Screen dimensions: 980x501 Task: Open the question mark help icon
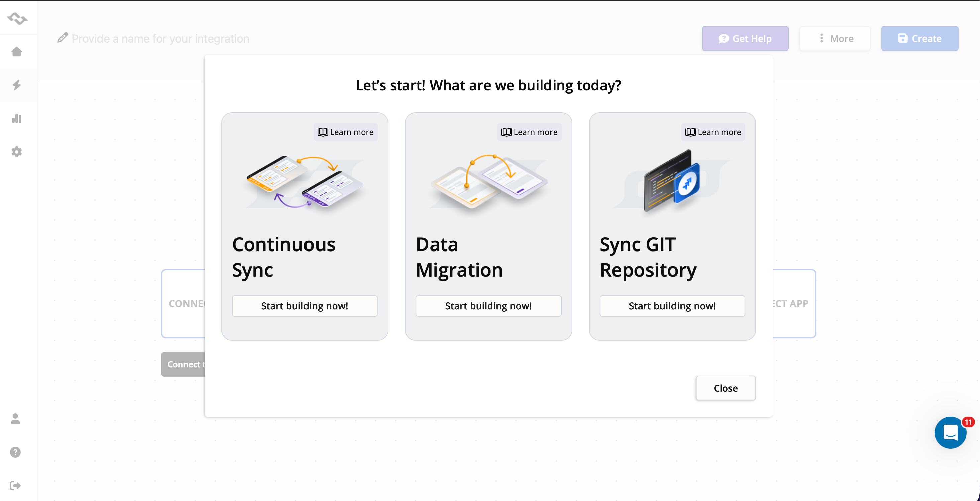(x=16, y=452)
